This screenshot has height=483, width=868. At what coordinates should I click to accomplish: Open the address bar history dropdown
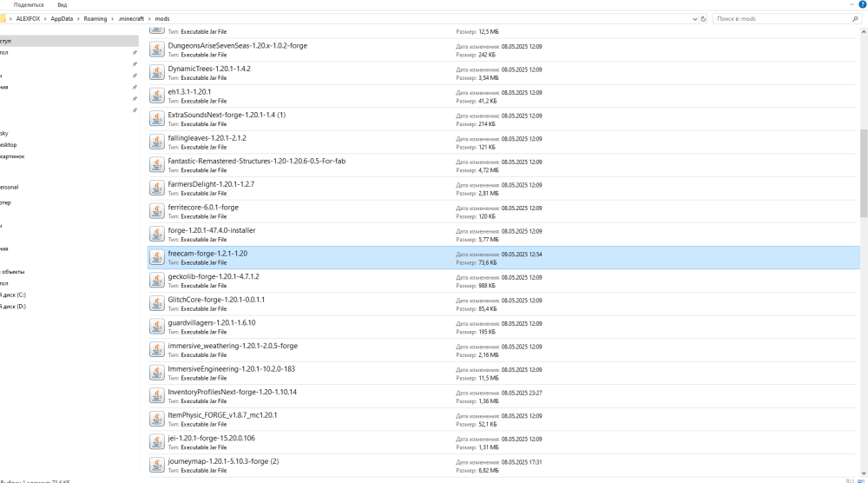pos(694,19)
